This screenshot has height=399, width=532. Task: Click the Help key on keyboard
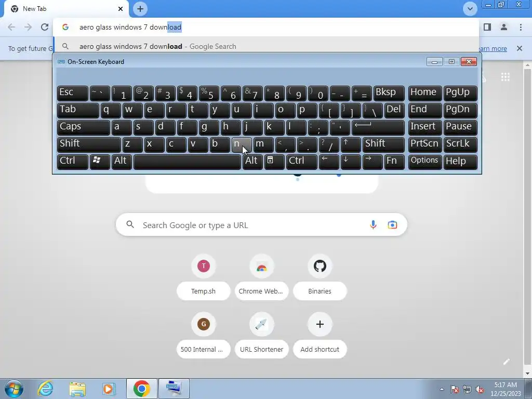(460, 162)
